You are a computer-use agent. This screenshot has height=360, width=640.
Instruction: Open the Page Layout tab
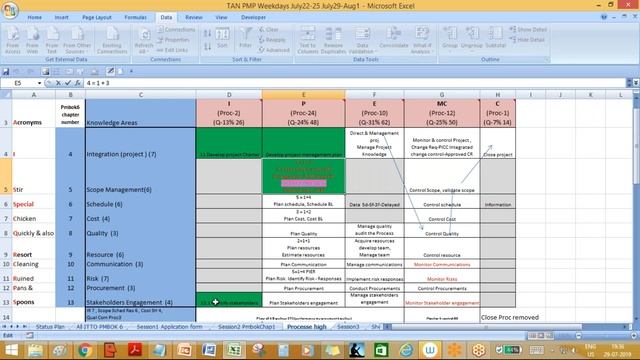click(97, 18)
